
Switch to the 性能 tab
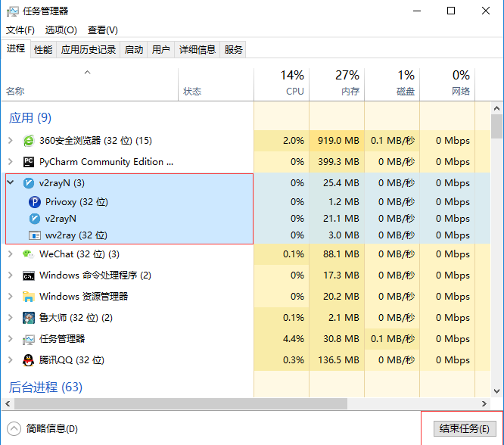pyautogui.click(x=43, y=50)
